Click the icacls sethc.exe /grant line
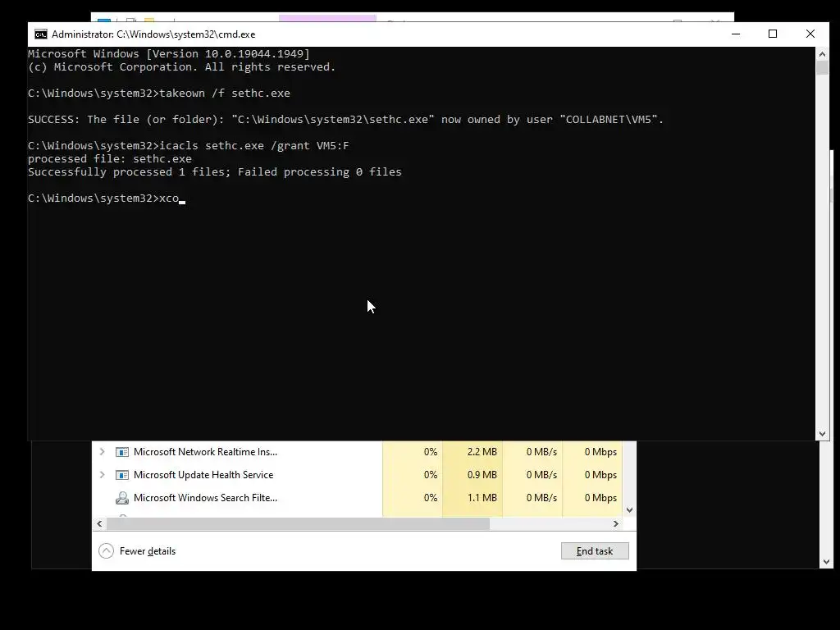This screenshot has height=630, width=840. (189, 146)
